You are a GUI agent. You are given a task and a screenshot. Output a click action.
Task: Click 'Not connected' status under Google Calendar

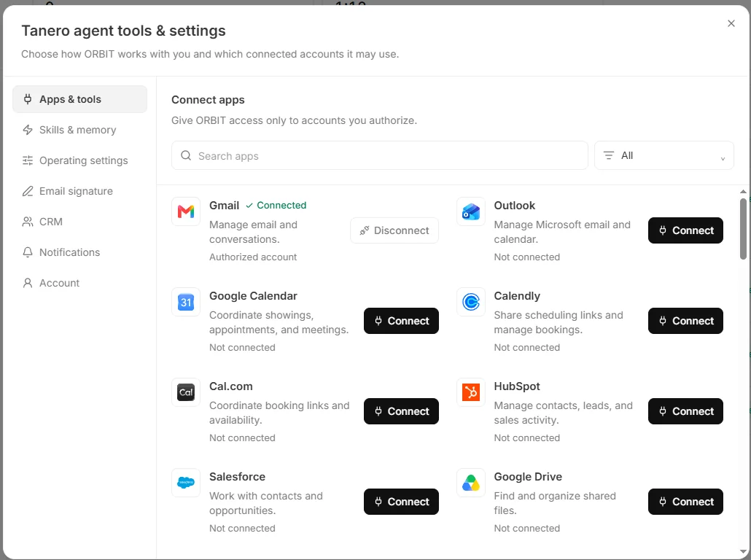(242, 348)
